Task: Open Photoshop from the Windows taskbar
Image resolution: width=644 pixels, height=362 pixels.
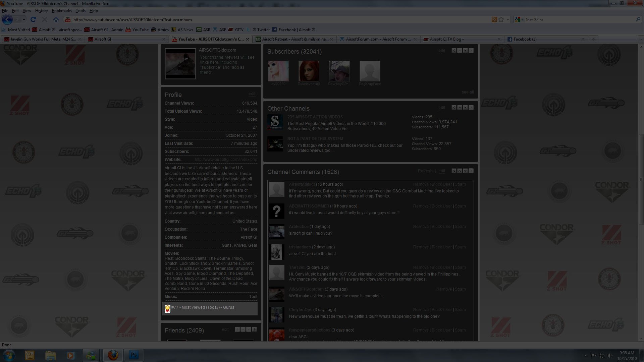Action: pyautogui.click(x=133, y=355)
